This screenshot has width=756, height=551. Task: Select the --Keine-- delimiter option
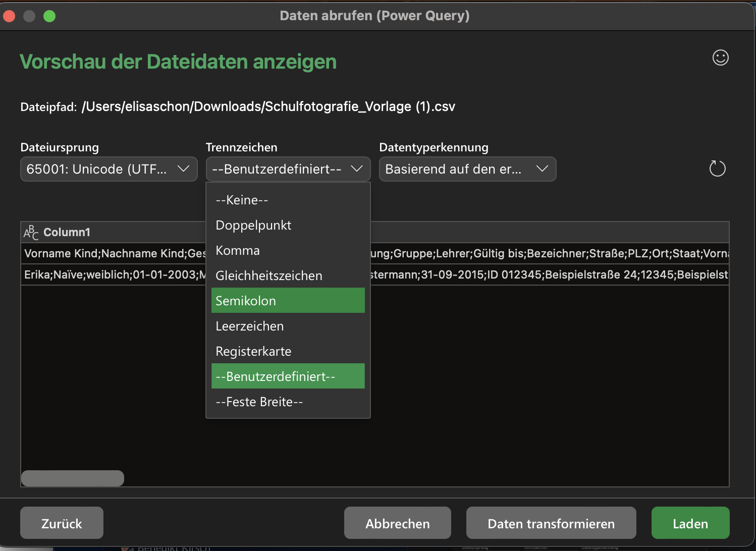pos(288,200)
